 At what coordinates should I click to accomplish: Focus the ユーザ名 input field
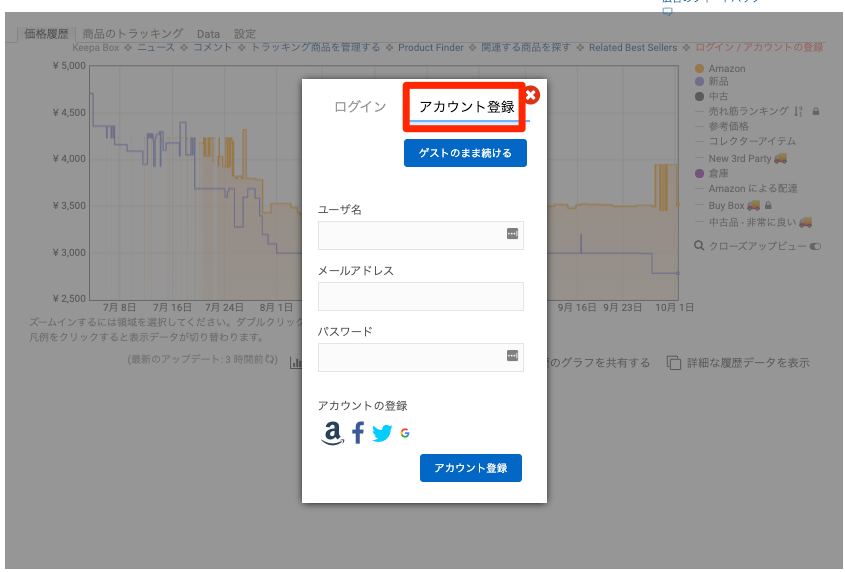tap(420, 236)
